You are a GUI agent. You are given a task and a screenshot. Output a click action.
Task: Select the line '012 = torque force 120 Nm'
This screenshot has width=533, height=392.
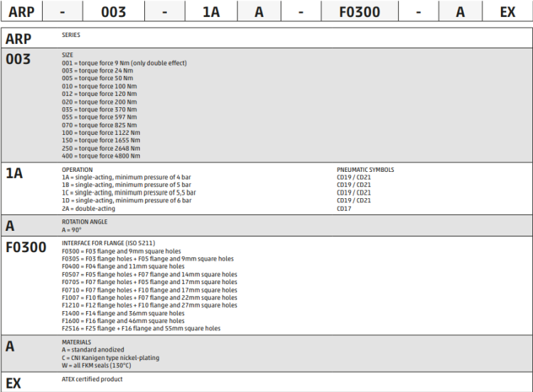[x=99, y=94]
